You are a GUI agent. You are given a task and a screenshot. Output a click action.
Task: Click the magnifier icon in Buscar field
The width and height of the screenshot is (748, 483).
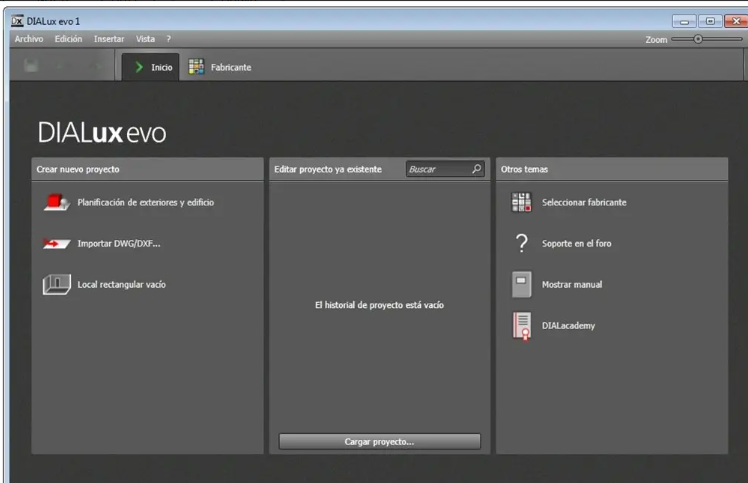tap(476, 169)
